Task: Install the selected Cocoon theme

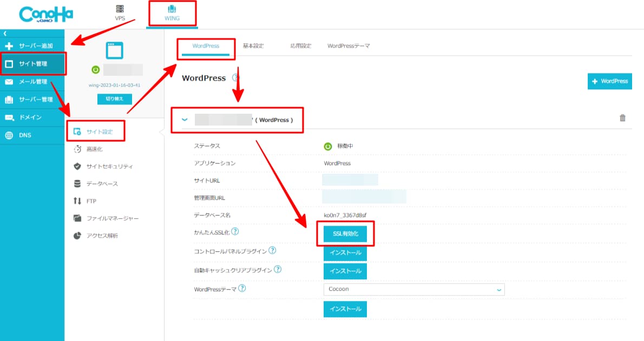Action: 345,309
